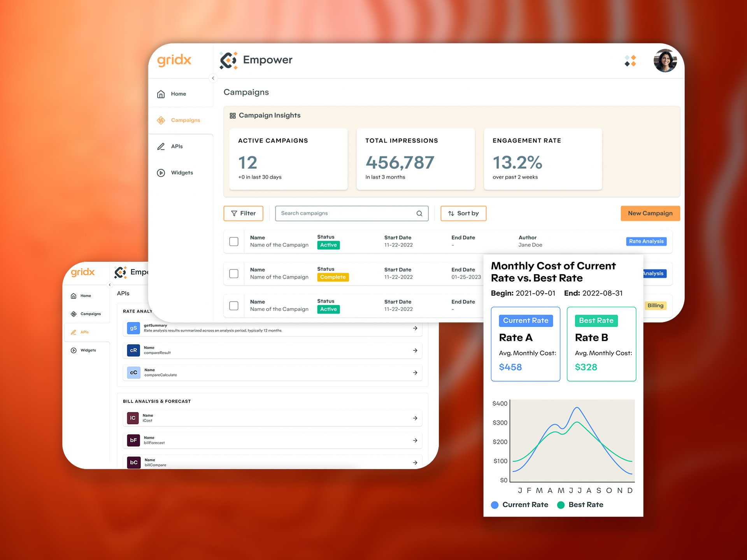Open the Active Campaigns card showing 12
The width and height of the screenshot is (747, 560).
288,159
